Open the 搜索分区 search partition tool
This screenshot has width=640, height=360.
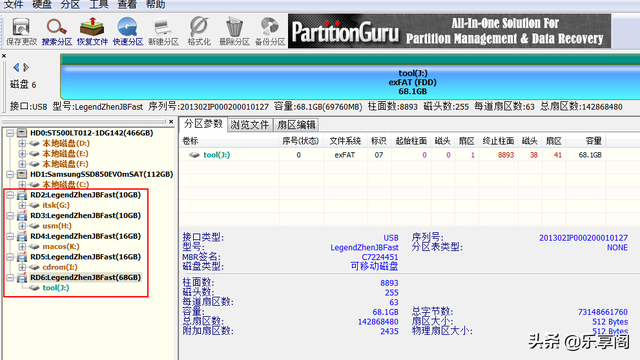tap(57, 31)
